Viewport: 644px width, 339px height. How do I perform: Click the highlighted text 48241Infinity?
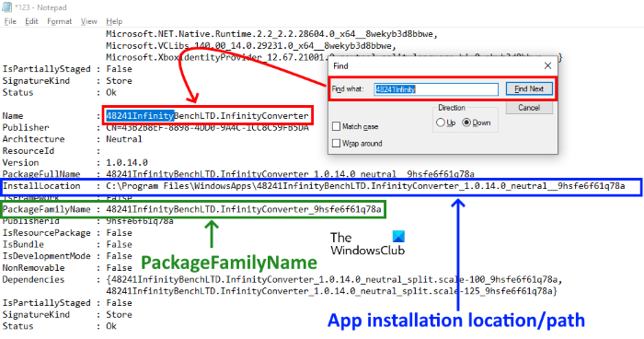[140, 115]
